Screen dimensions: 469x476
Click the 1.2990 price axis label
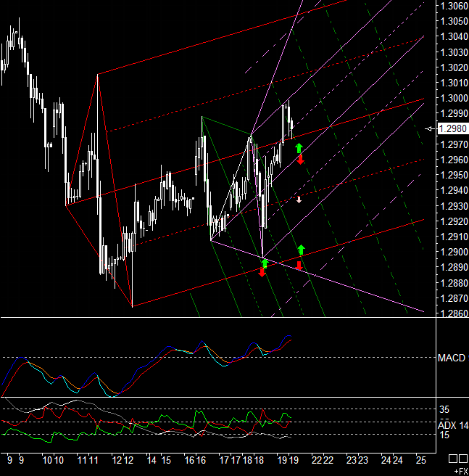tap(454, 113)
